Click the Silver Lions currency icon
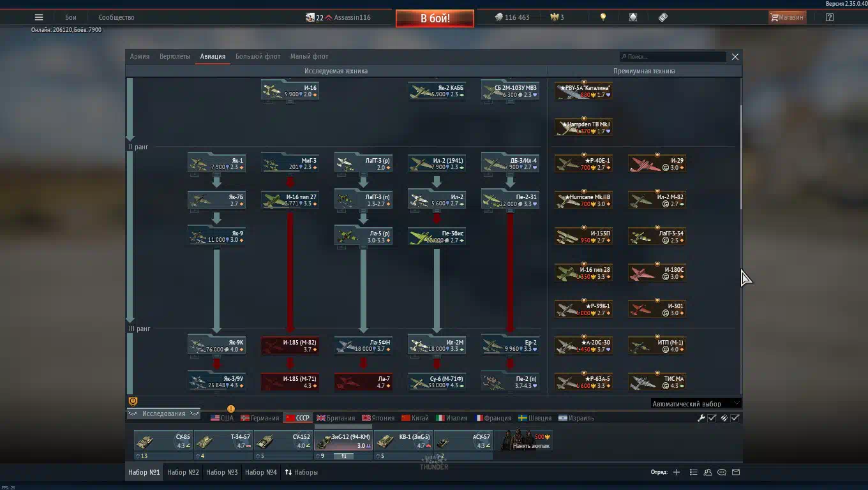Viewport: 868px width, 490px height. 499,17
